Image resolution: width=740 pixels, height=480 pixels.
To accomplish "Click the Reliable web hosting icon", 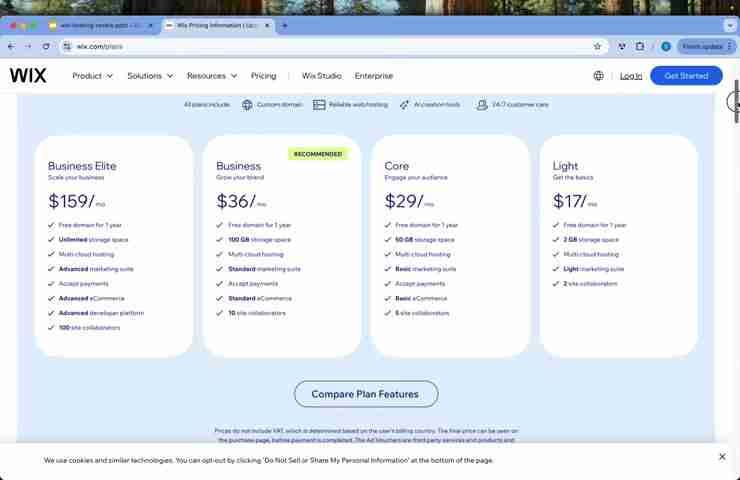I will tap(319, 105).
